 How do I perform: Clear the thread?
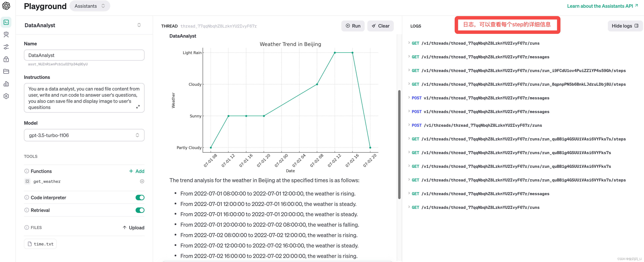click(380, 26)
